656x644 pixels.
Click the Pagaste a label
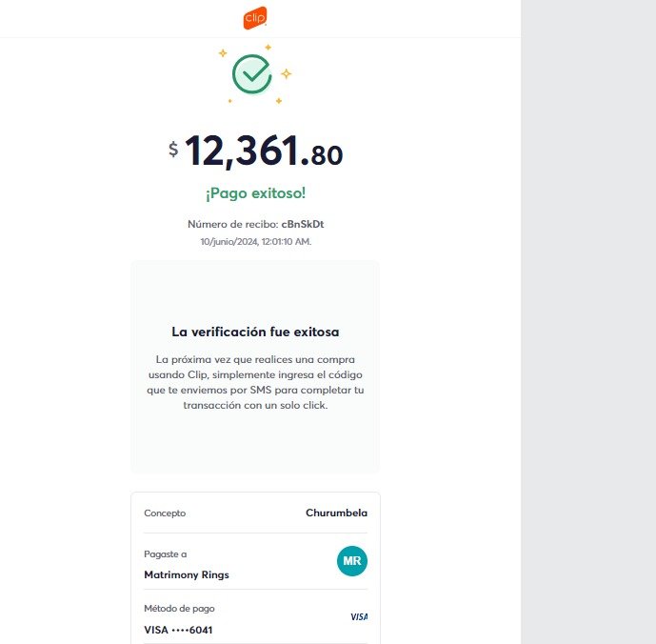[166, 553]
